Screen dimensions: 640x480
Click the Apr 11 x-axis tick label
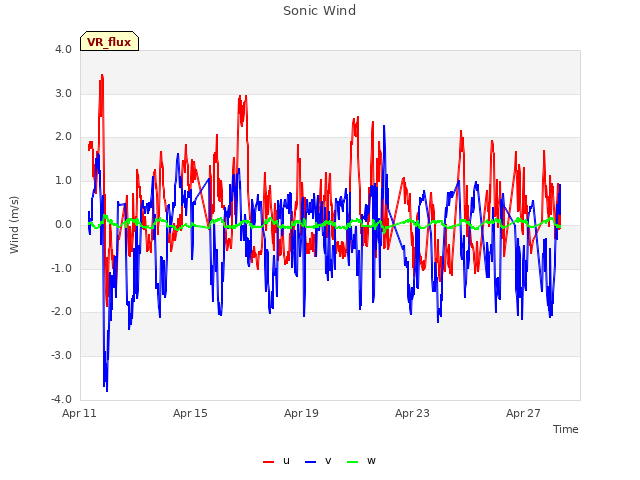pos(79,413)
